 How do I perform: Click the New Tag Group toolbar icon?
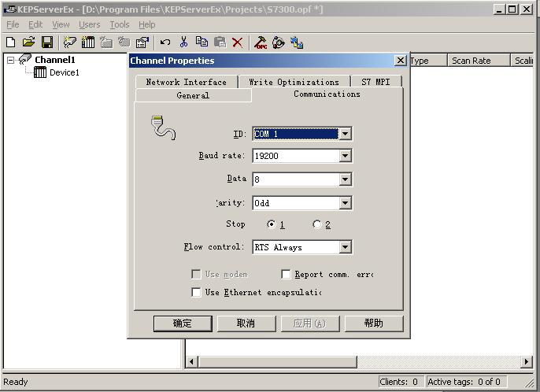click(106, 43)
